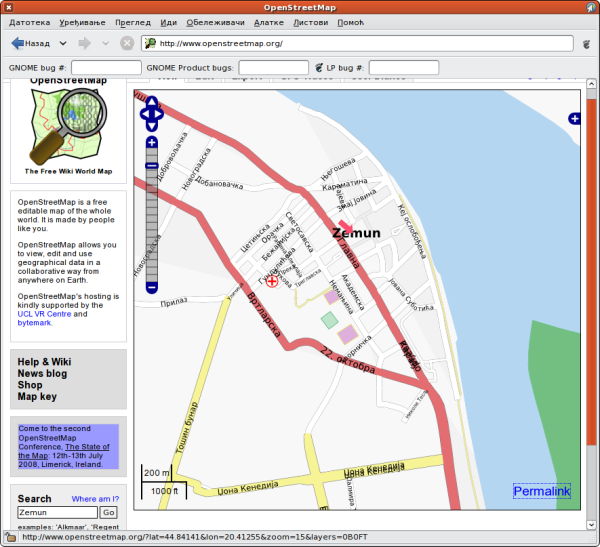
Task: Open the Алатке menu
Action: [x=269, y=23]
